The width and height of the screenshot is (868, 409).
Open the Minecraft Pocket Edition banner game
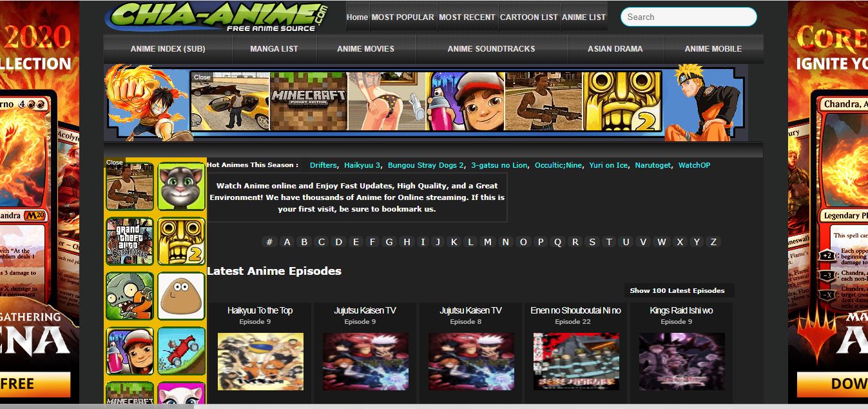point(308,101)
